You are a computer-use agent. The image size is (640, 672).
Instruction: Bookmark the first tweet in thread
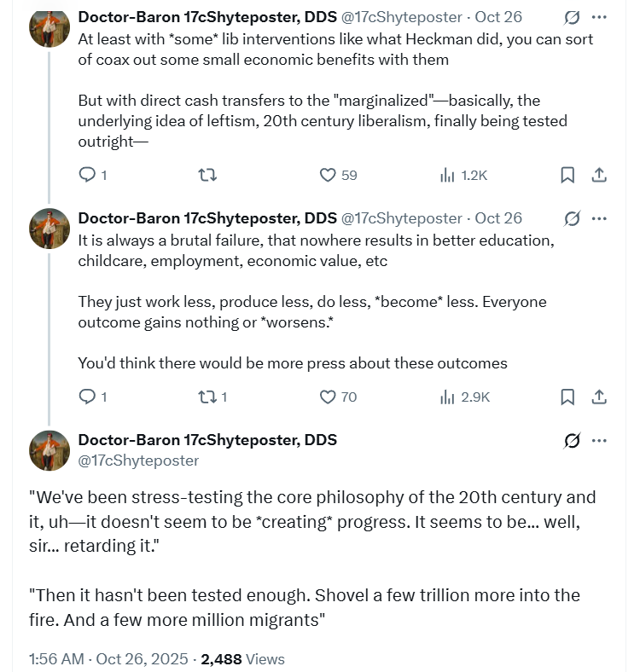tap(567, 175)
